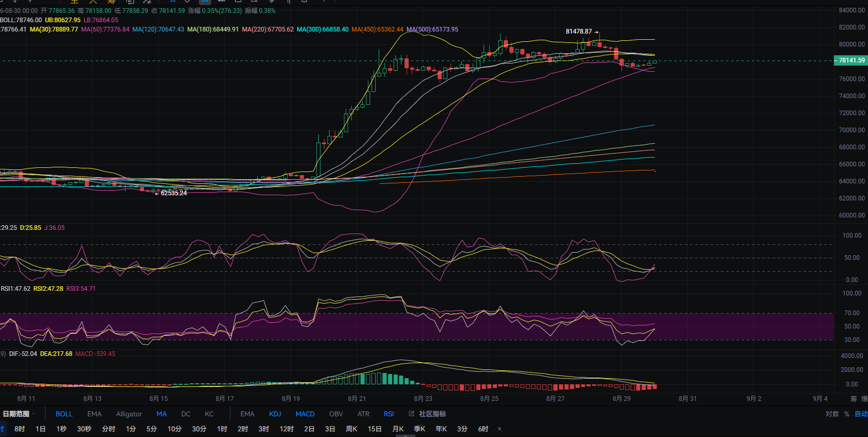The image size is (868, 437).
Task: Open the community indicators edit icon
Action: (412, 414)
